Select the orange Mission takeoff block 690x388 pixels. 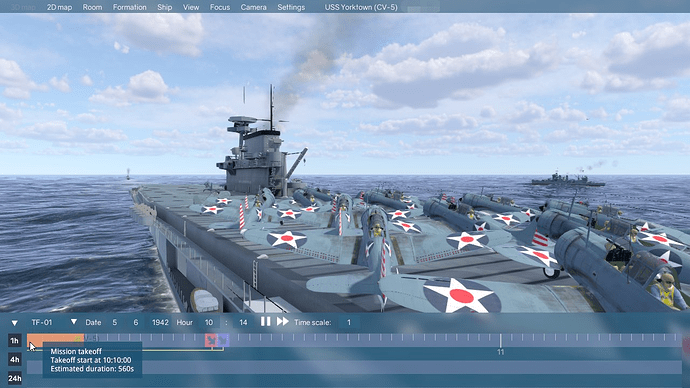55,340
